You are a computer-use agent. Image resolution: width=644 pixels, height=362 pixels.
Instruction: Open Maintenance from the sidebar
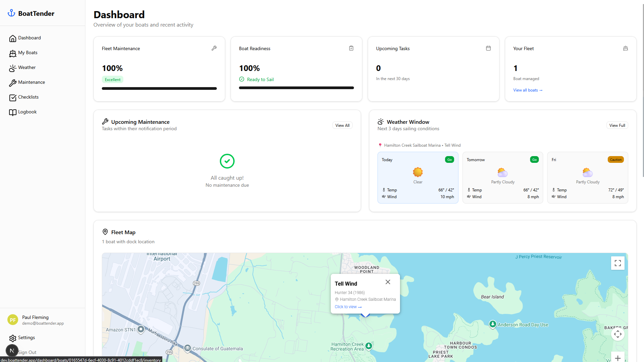point(31,82)
